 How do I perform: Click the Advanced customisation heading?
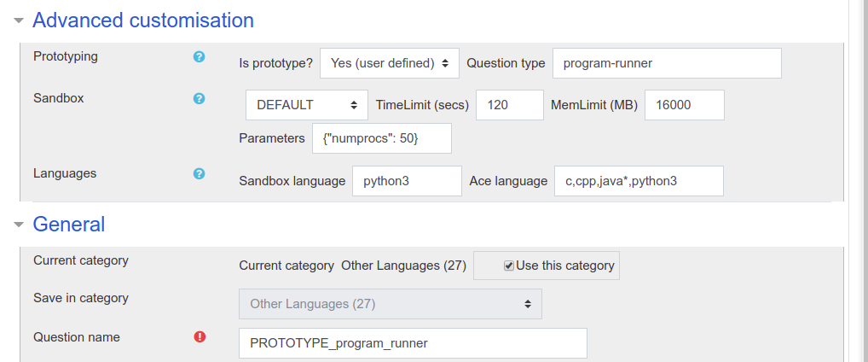[x=143, y=20]
